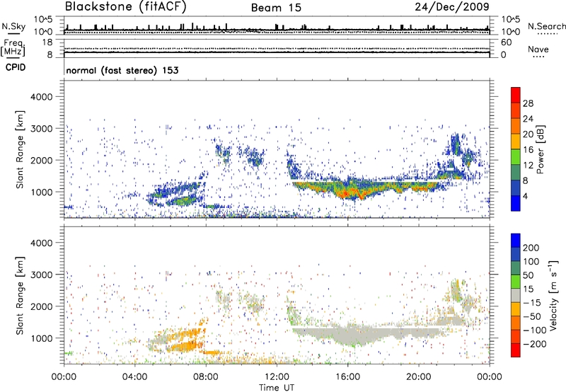Click the "2000" tick of the power panel
Image resolution: width=566 pixels, height=392 pixels.
(x=41, y=160)
